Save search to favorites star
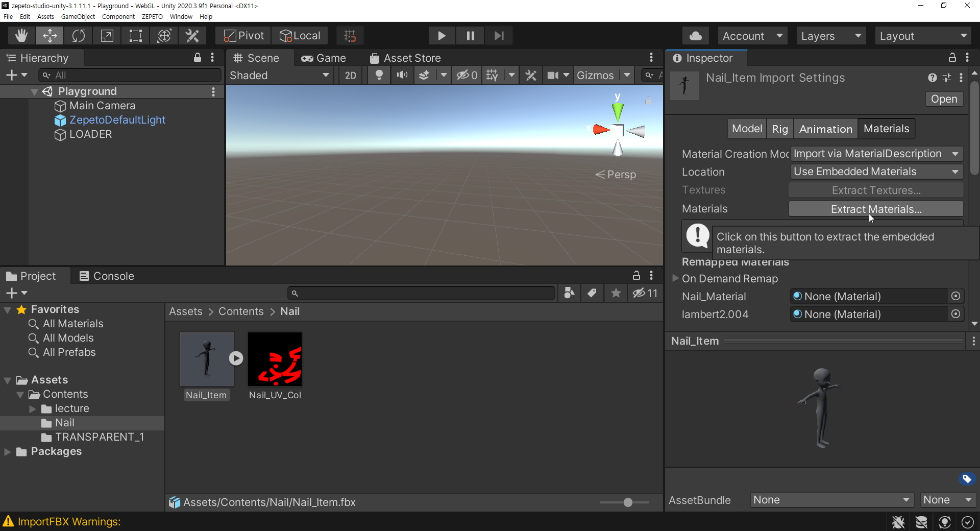Viewport: 980px width, 531px height. coord(616,293)
